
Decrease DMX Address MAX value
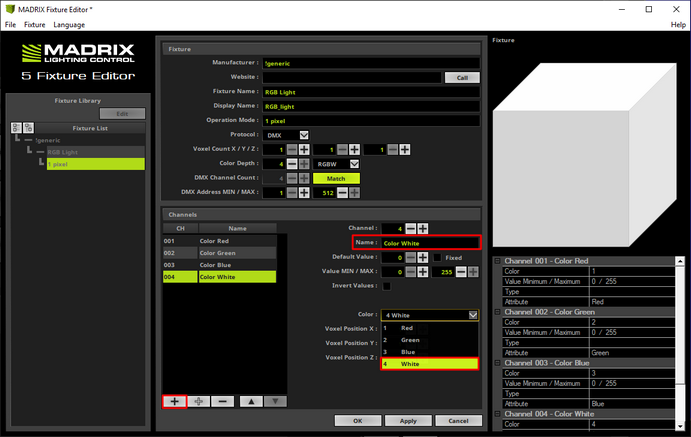(342, 193)
